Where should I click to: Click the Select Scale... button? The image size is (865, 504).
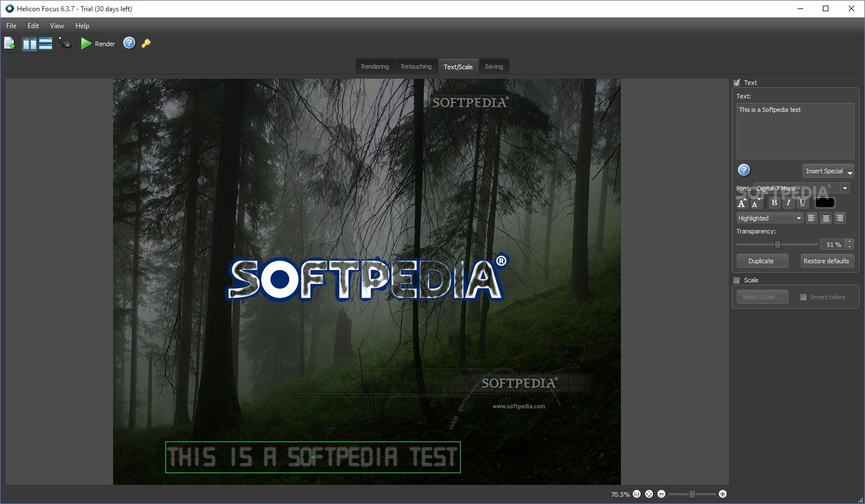click(762, 297)
